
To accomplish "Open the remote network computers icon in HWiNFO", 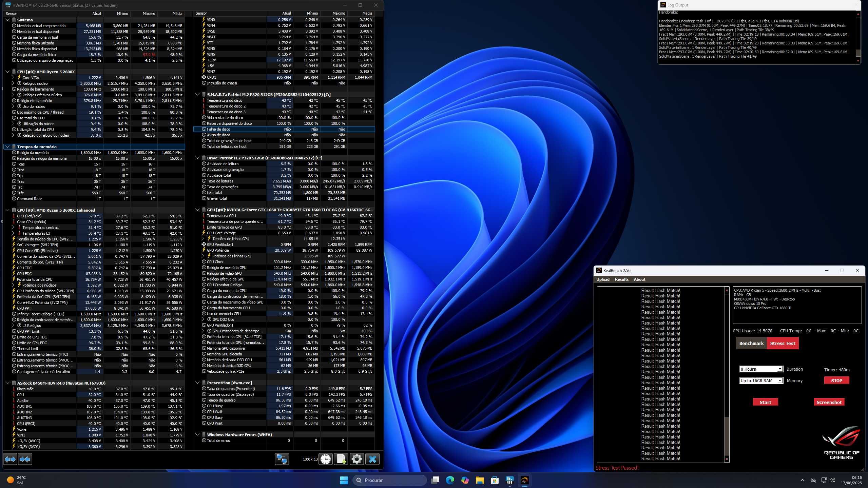I will [x=282, y=459].
